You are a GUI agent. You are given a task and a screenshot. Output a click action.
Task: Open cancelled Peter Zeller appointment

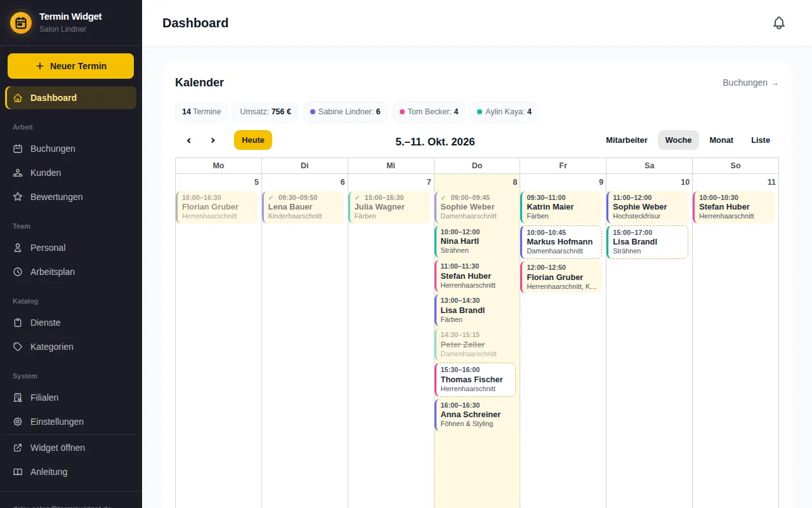pos(476,344)
